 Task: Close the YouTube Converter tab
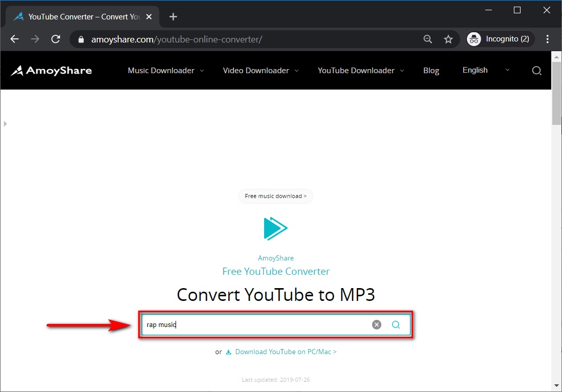click(x=149, y=16)
